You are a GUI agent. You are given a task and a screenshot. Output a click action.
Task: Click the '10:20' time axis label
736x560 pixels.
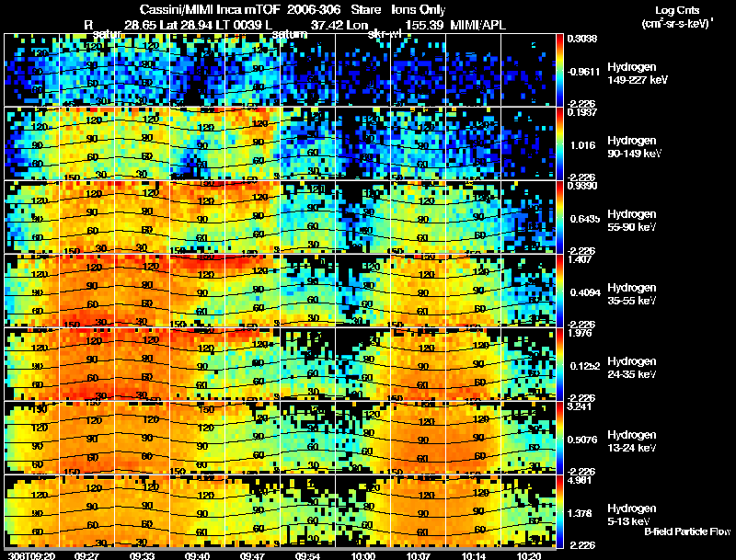point(528,555)
